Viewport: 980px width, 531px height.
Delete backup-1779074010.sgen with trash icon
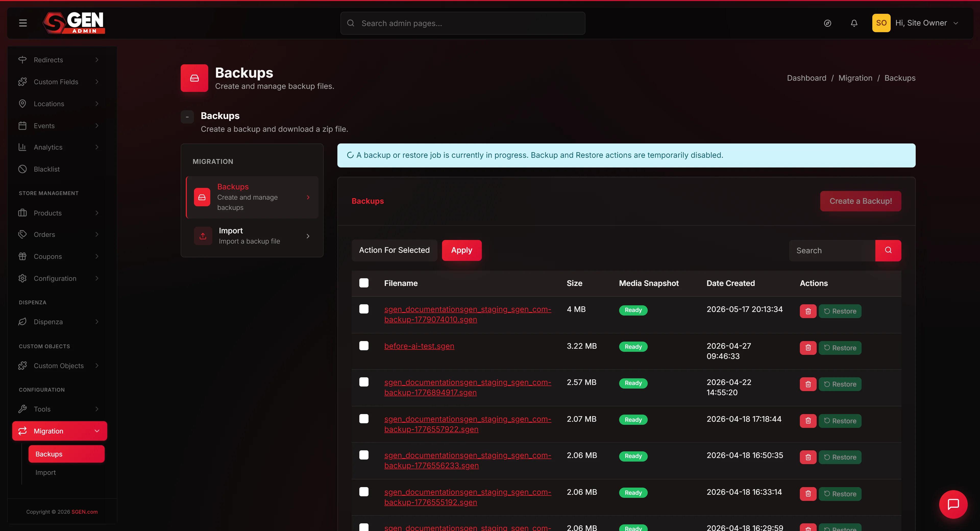pos(808,311)
